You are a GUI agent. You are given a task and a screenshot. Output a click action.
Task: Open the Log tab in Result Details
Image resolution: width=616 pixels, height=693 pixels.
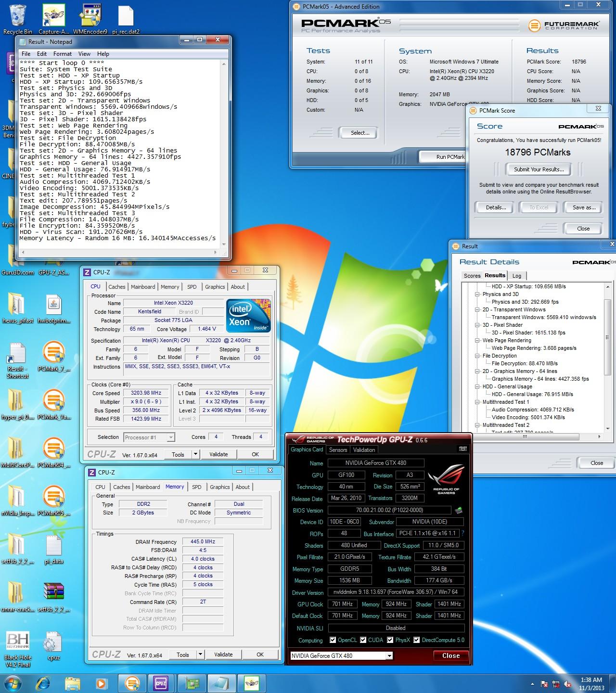point(517,276)
